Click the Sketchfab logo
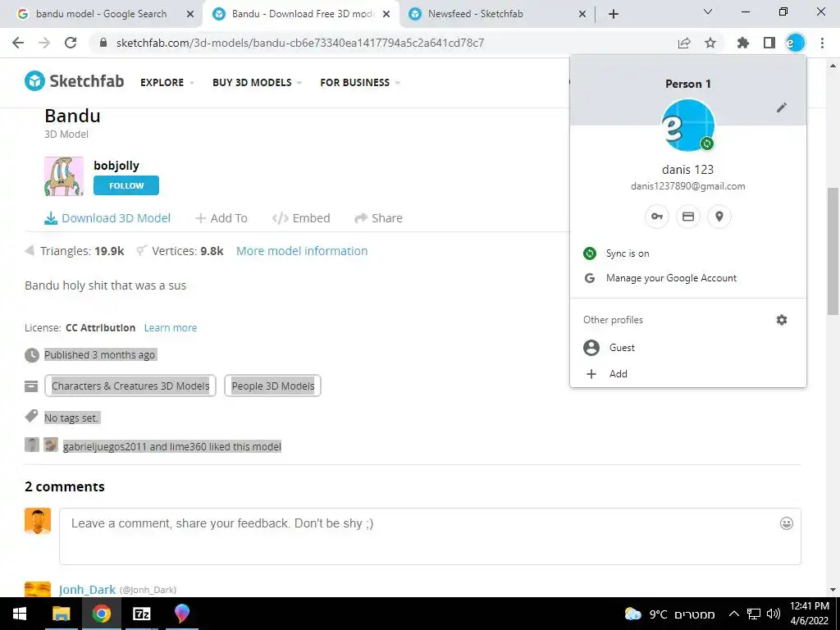This screenshot has height=630, width=840. [75, 81]
